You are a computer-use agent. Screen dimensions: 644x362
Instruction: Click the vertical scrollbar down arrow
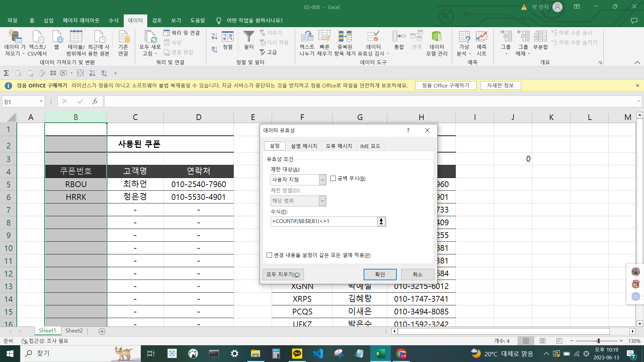(x=640, y=324)
